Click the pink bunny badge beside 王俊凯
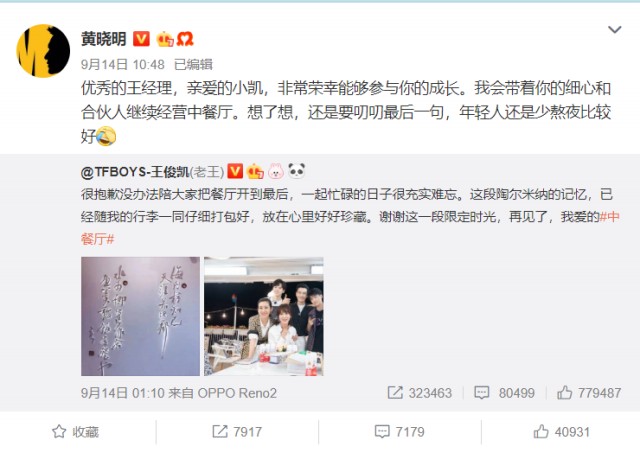This screenshot has height=453, width=640. [276, 171]
